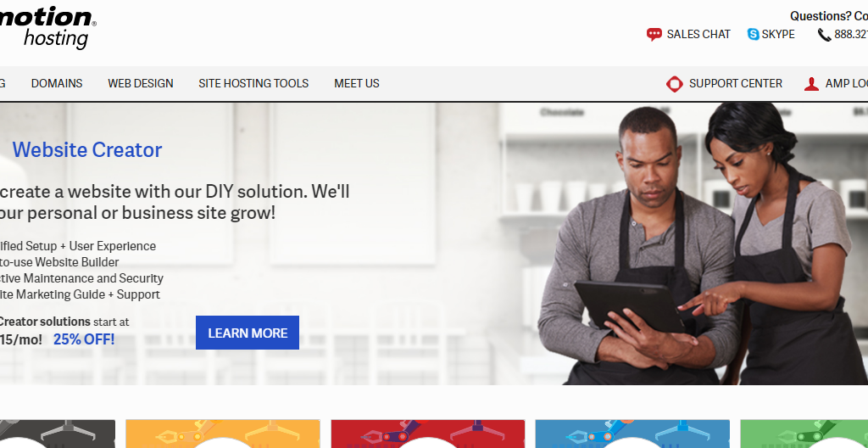Open the SUPPORT CENTER link
Screen dimensions: 868x448
735,83
